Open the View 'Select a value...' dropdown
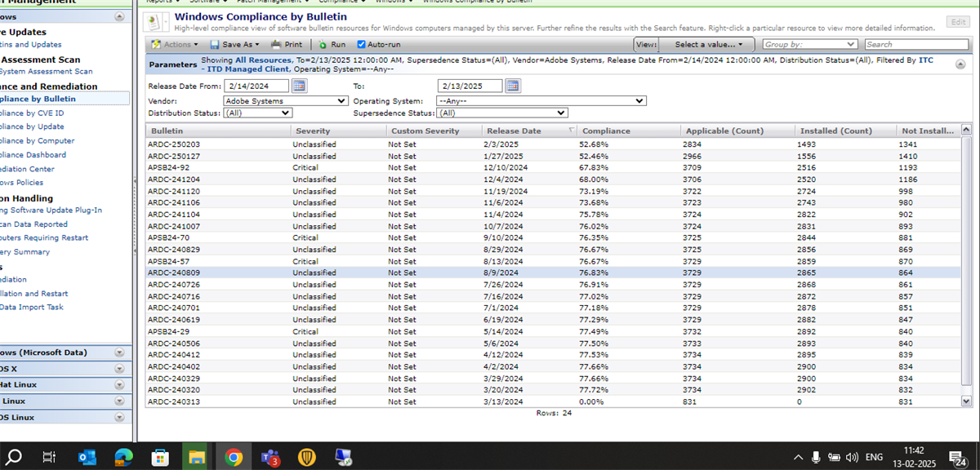The image size is (980, 470). tap(708, 45)
